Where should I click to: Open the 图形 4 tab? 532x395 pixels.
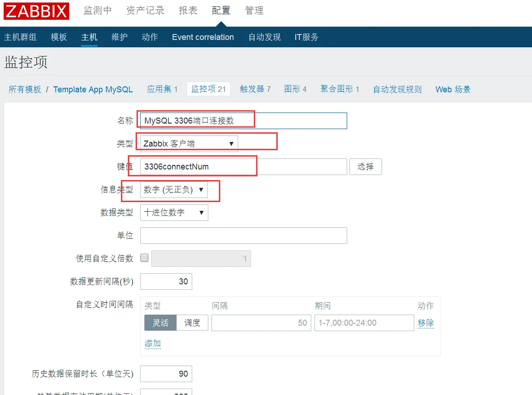coord(295,89)
